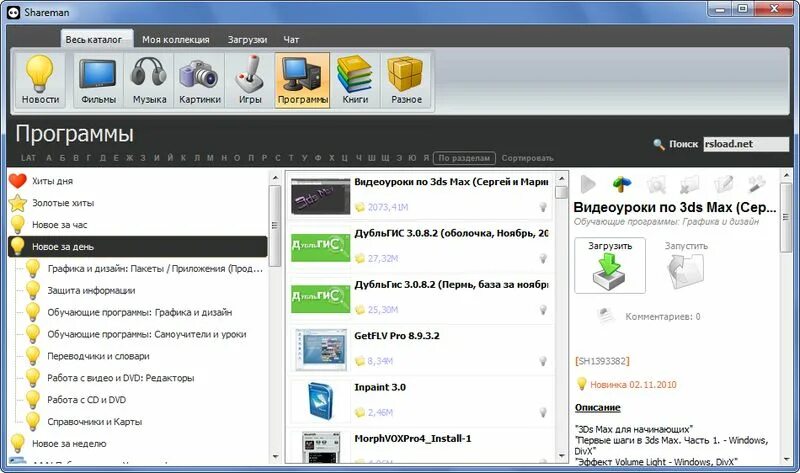Open the Картинки camera category

coord(199,80)
